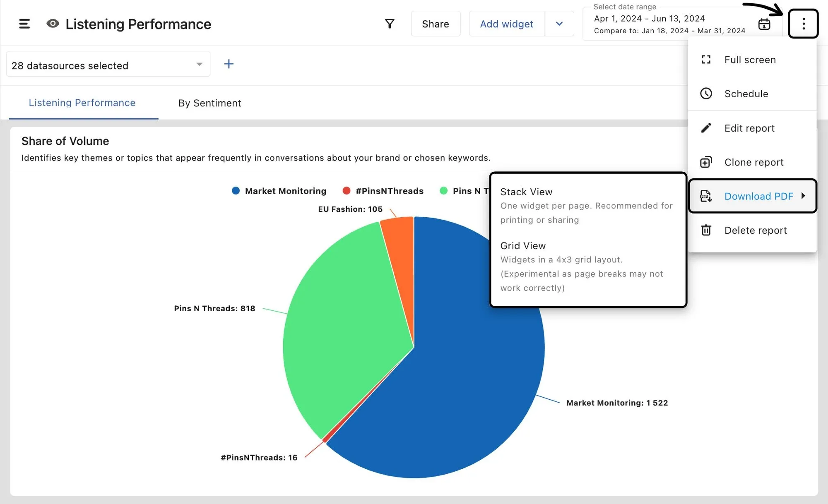
Task: Open the hamburger navigation menu
Action: click(24, 24)
